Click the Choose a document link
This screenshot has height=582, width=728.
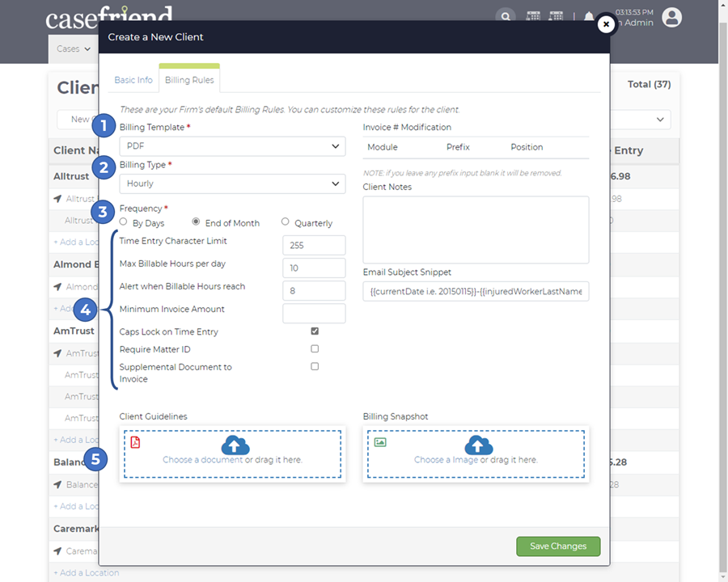point(202,459)
